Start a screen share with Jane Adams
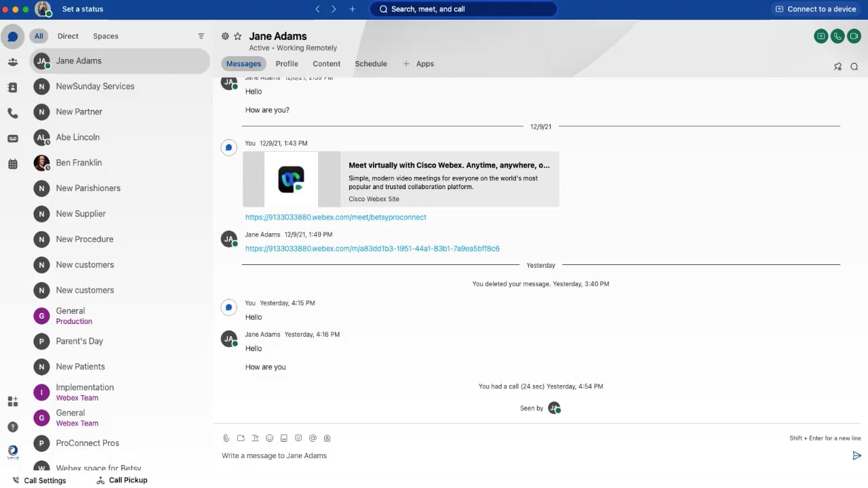The width and height of the screenshot is (868, 488). point(821,37)
